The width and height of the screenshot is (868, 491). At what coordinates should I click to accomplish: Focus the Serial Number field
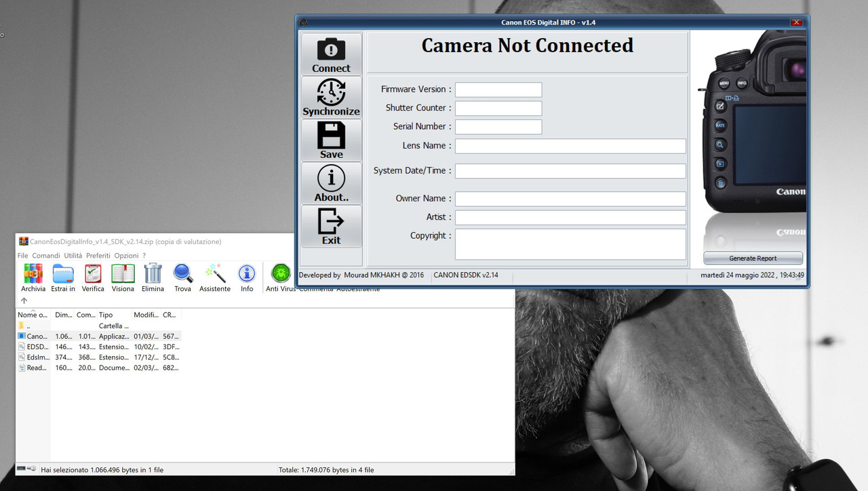tap(498, 127)
